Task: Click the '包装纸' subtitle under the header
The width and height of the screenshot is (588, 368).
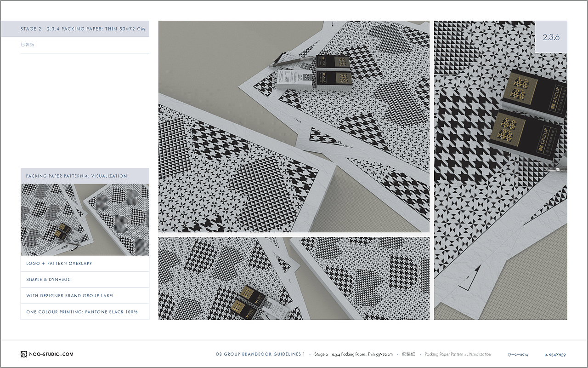Action: (28, 45)
